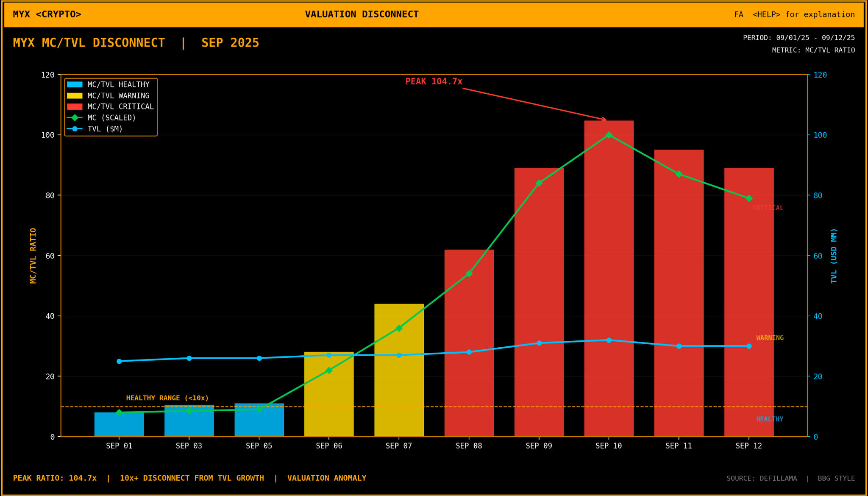This screenshot has height=496, width=868.
Task: Click the MC/TVL CRITICAL red legend swatch
Action: 75,107
